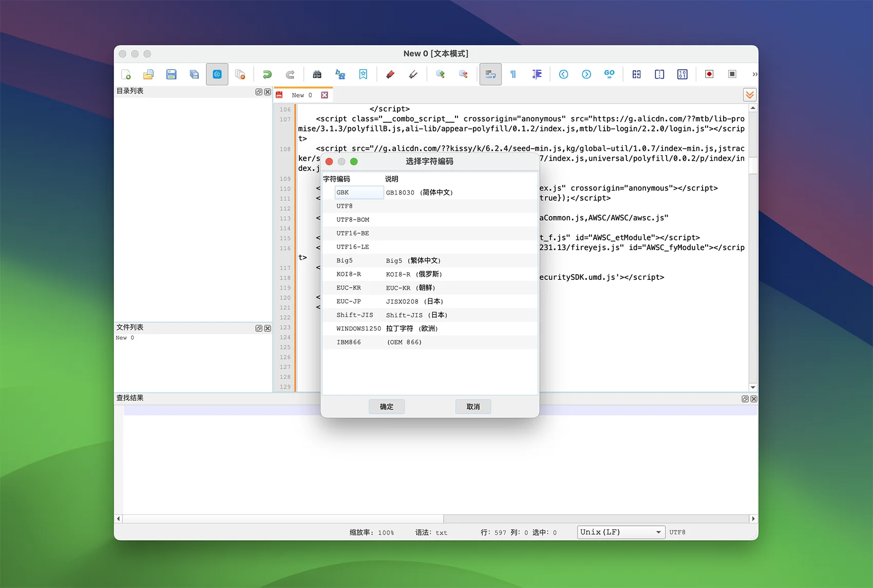Select the Shift-JIS encoding row
This screenshot has height=588, width=873.
tap(430, 315)
